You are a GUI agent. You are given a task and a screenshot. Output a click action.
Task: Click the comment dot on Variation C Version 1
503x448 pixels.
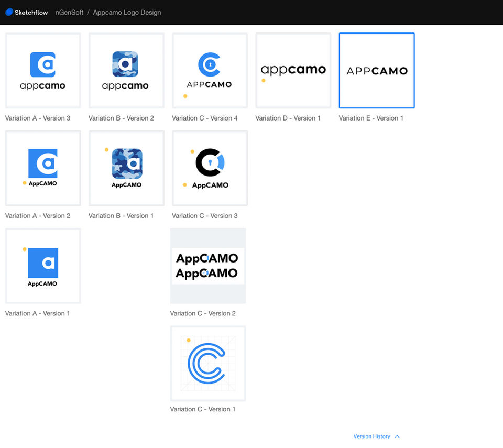189,340
